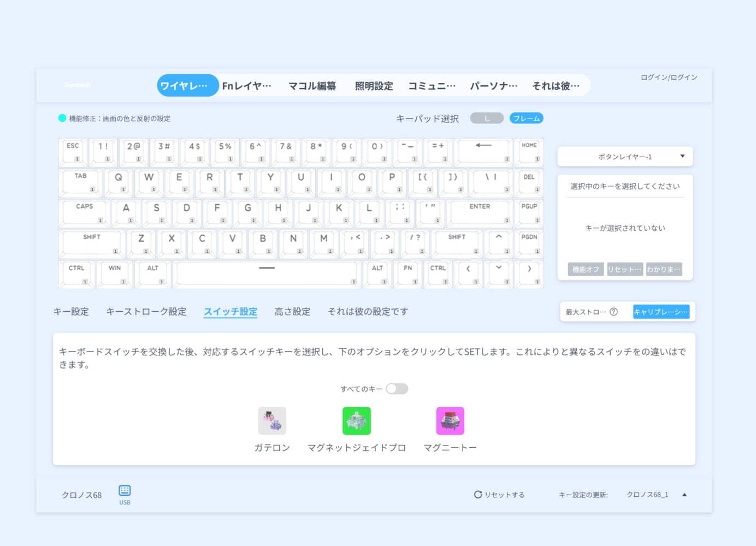
Task: Select the PGUP key
Action: pos(529,213)
